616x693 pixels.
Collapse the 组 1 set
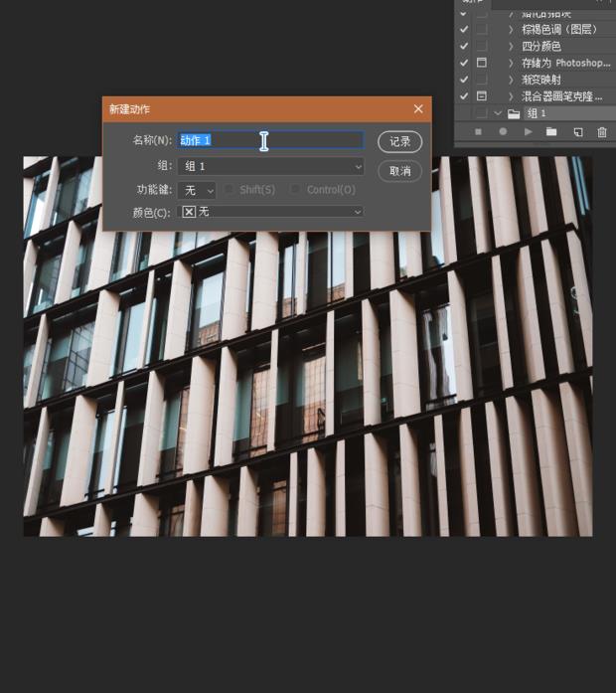pos(498,113)
